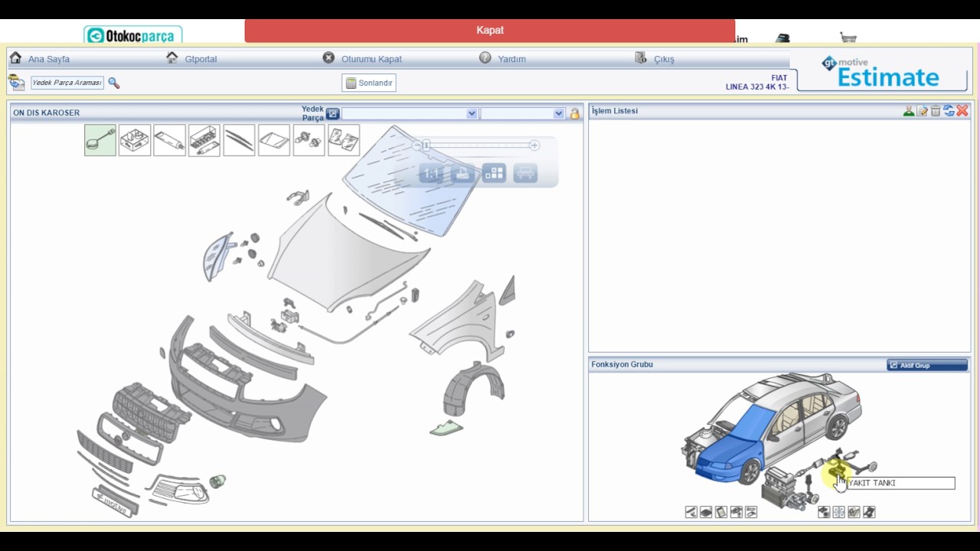Image resolution: width=980 pixels, height=551 pixels.
Task: Click the last function group icon on right
Action: (869, 512)
